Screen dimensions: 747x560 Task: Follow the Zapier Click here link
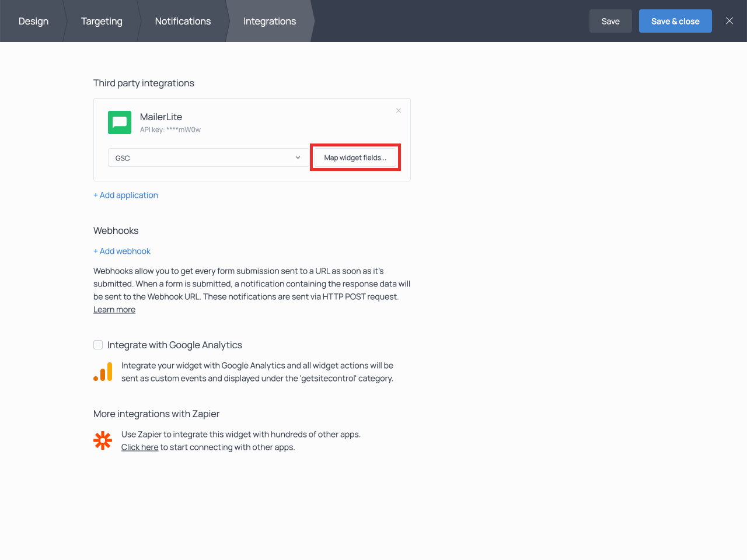point(139,447)
